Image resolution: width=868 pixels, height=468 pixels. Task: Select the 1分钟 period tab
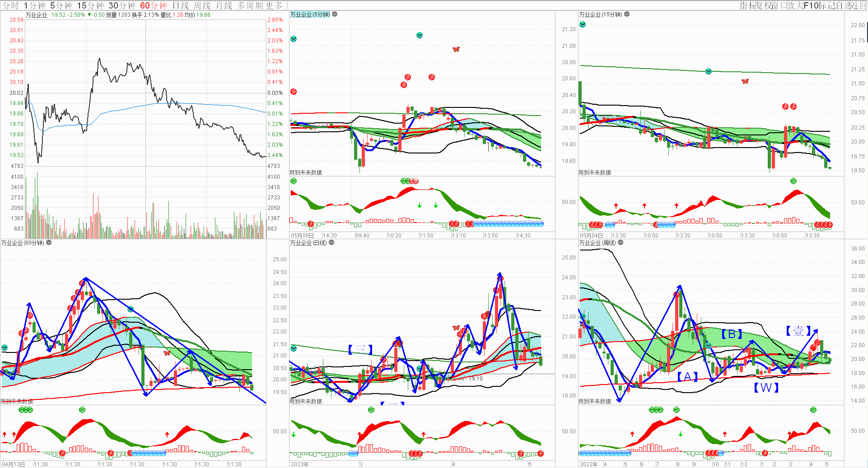point(34,5)
